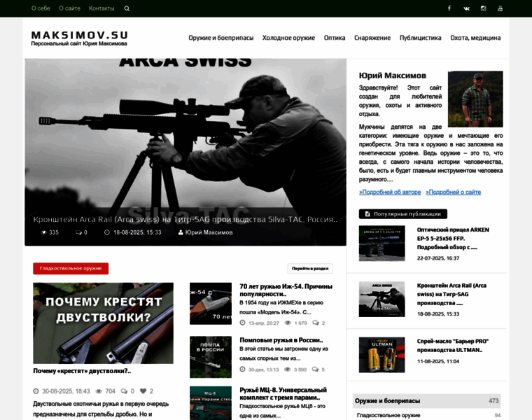Open the Facebook social icon
Viewport: 532px width, 420px height.
point(449,8)
